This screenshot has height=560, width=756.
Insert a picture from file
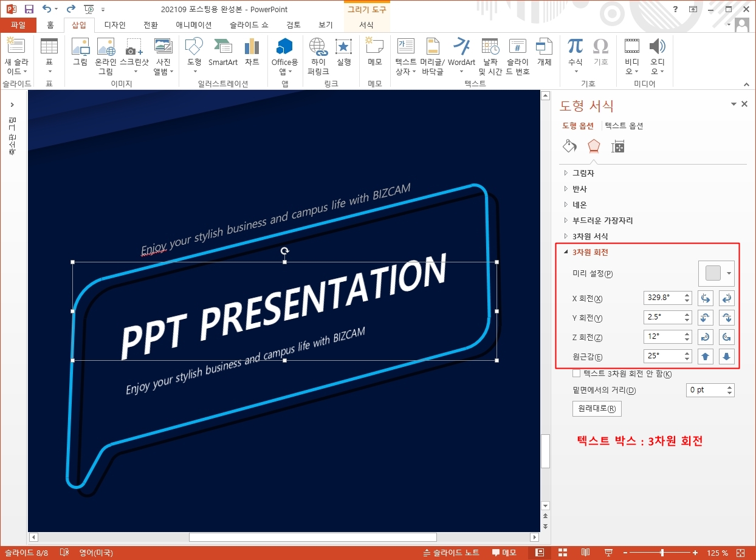click(x=80, y=52)
